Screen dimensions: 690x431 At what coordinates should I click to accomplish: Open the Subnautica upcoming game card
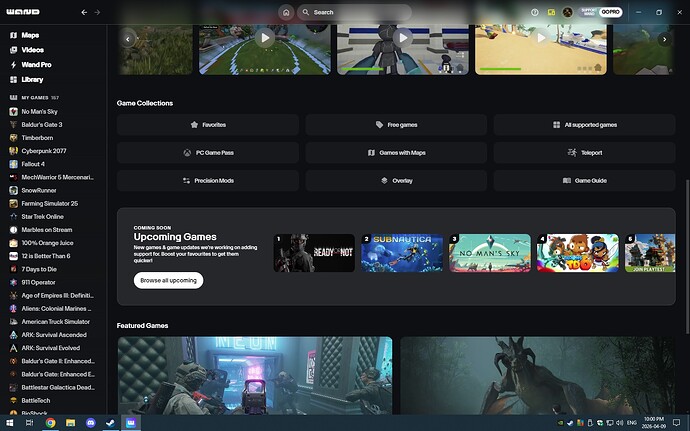[402, 253]
